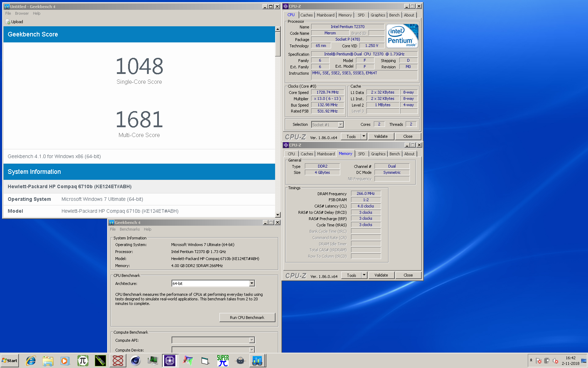Screen dimensions: 588x368
Task: Show hidden tray icons with the chevron arrow
Action: pyautogui.click(x=531, y=360)
